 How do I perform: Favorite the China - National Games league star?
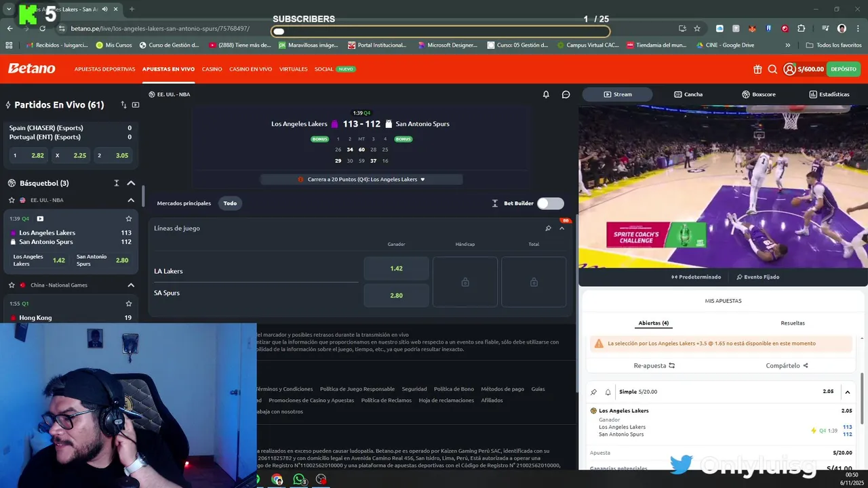tap(12, 285)
